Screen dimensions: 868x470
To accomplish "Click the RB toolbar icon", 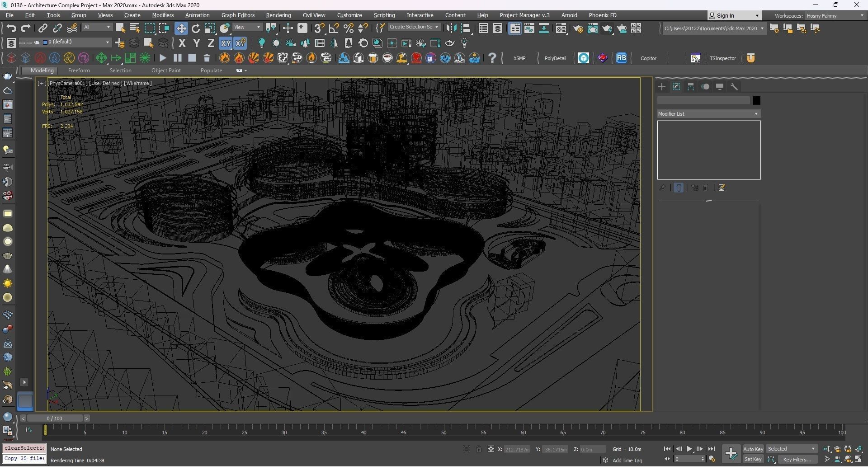I will coord(621,58).
